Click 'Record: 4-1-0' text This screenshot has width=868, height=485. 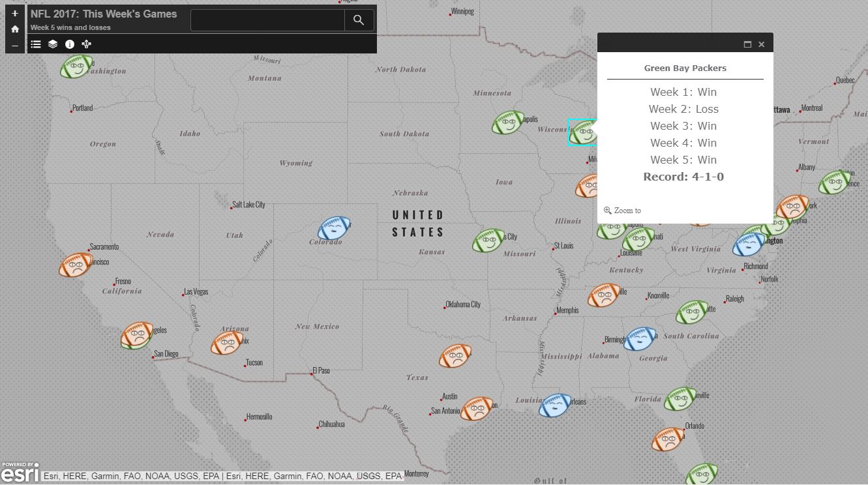(683, 177)
